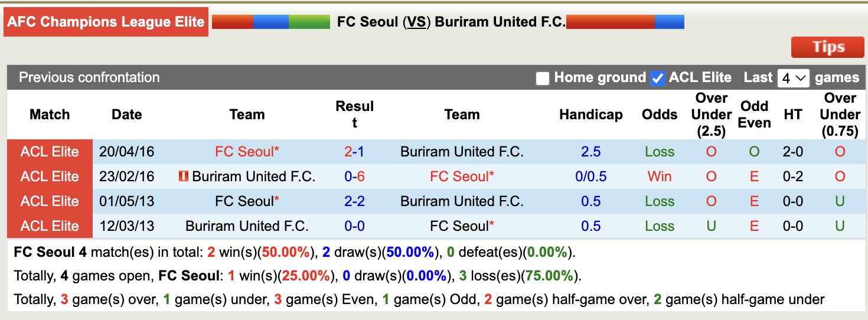
Task: Click the red card icon beside Buriram United
Action: coord(183,176)
